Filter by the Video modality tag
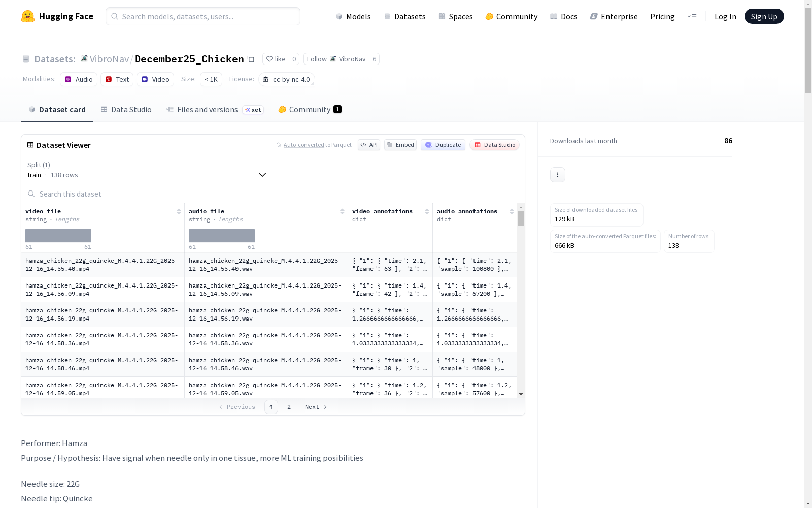 (155, 79)
